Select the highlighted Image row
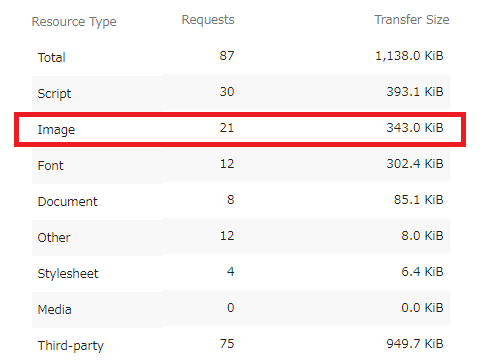The image size is (480, 360). point(240,129)
